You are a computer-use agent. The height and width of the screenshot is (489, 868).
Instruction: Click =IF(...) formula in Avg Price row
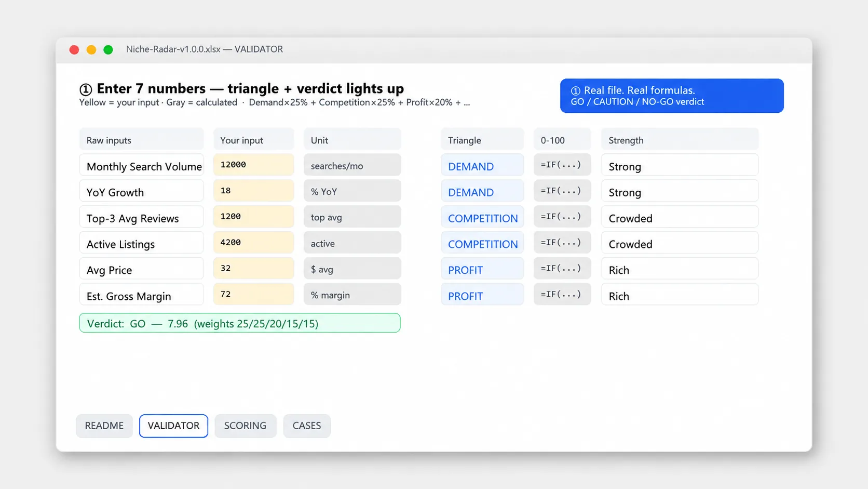[x=562, y=269]
